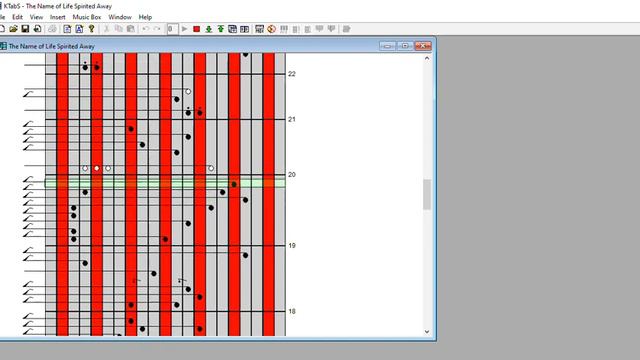The height and width of the screenshot is (360, 640).
Task: Click the undo arrow icon
Action: coord(146,29)
